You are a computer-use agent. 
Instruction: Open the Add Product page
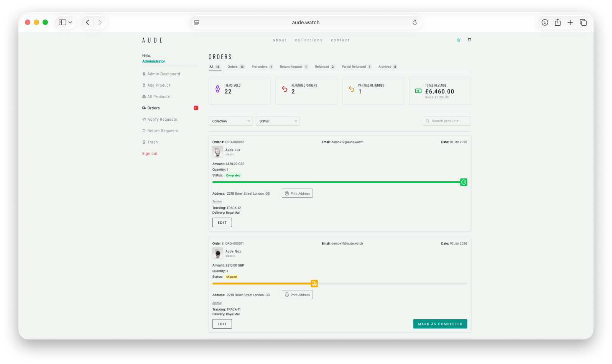tap(156, 85)
